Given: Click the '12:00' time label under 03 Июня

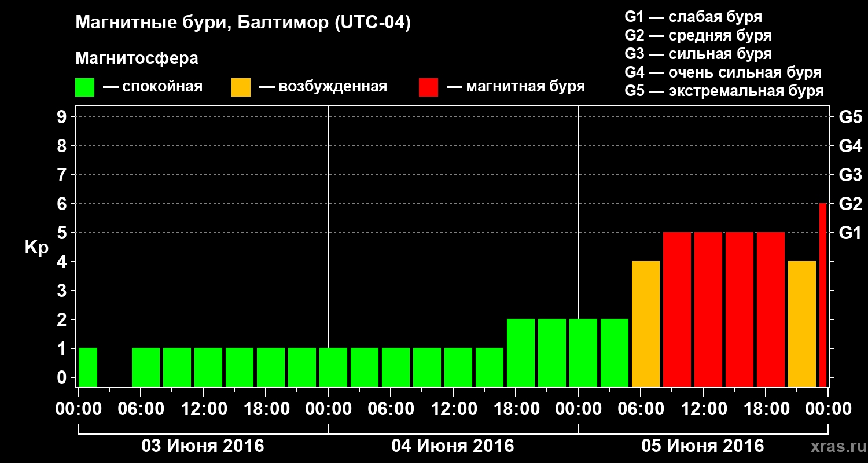Looking at the screenshot, I should [203, 409].
